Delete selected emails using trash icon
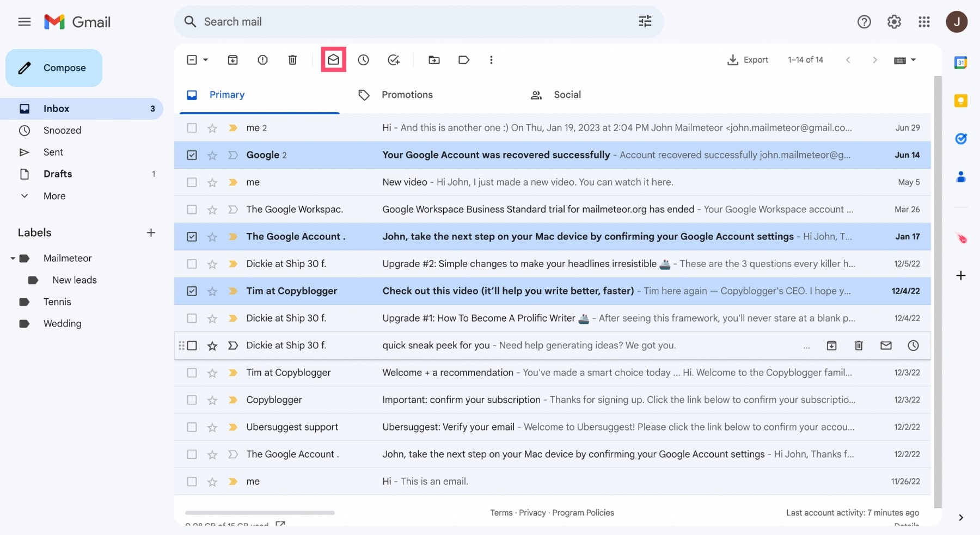980x535 pixels. (292, 60)
